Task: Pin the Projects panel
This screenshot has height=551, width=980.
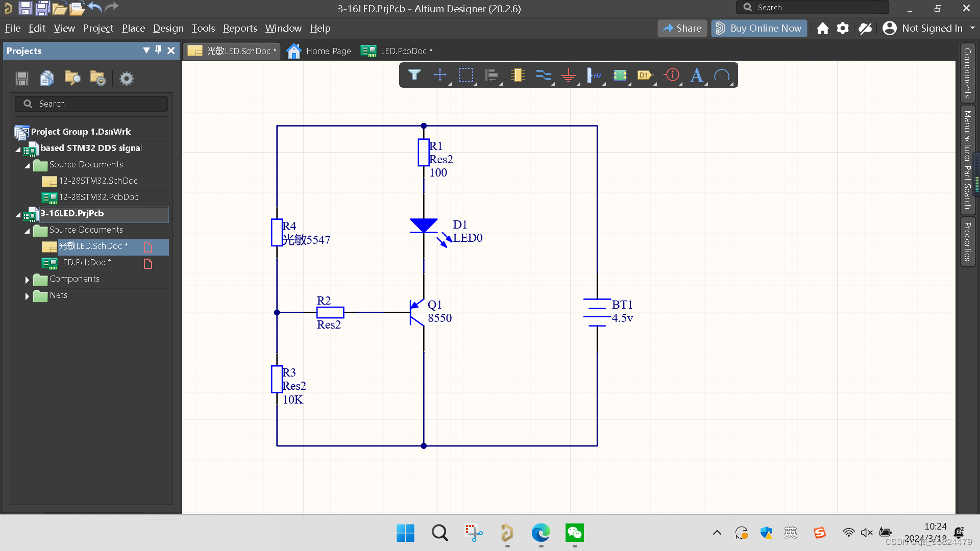Action: [158, 50]
